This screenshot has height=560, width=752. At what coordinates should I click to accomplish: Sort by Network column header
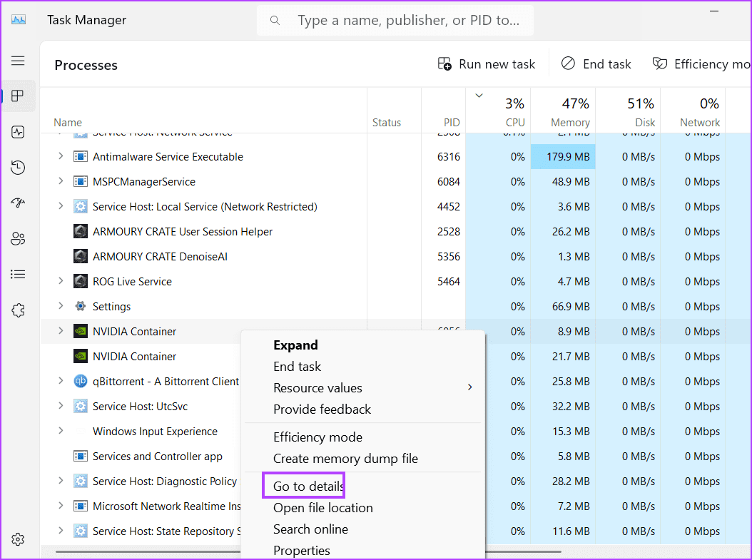click(693, 111)
